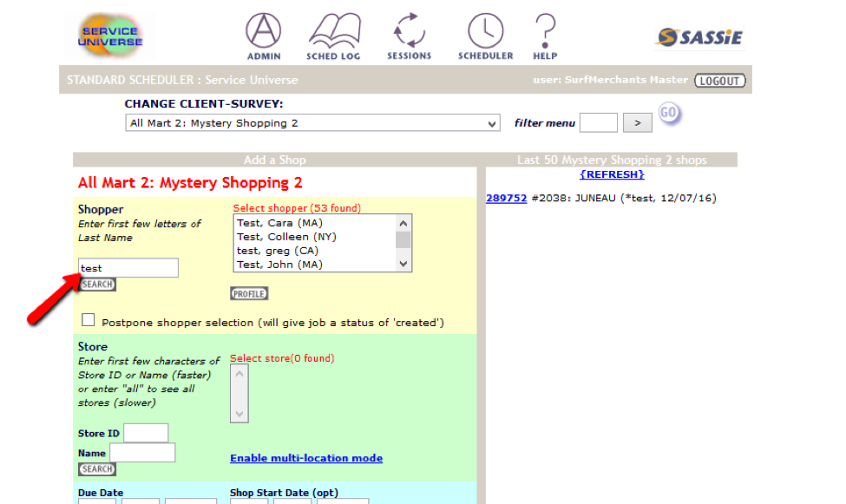
Task: Click the empty Select store list box
Action: pos(239,393)
